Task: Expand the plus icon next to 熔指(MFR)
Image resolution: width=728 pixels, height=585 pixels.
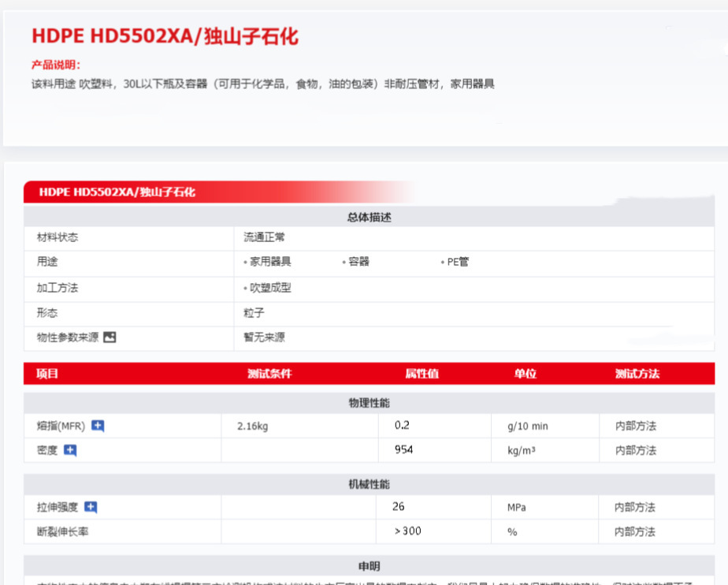Action: tap(98, 426)
